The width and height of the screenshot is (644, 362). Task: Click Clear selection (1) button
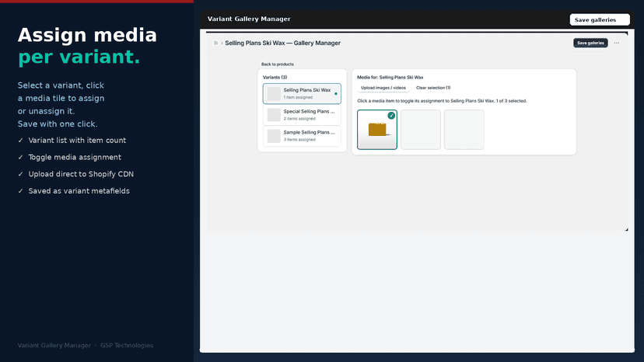tap(433, 88)
